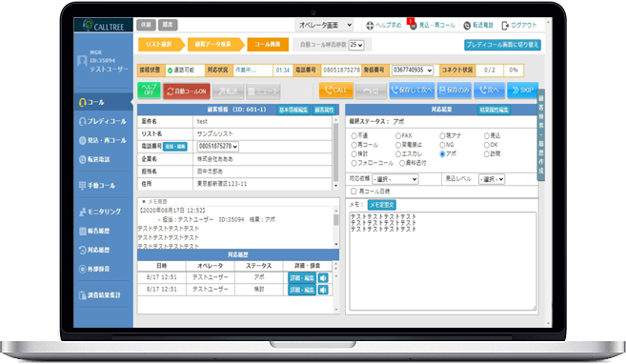
Task: Open the オペレータ画面 dropdown
Action: (324, 25)
